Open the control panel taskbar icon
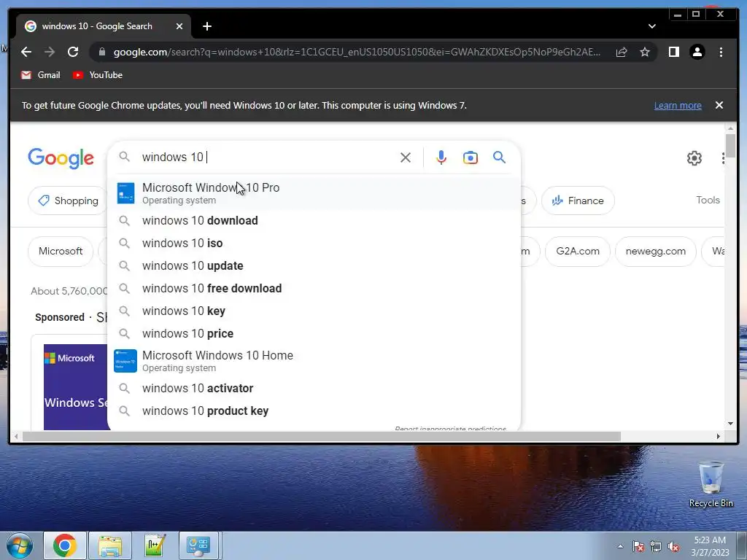 198,545
